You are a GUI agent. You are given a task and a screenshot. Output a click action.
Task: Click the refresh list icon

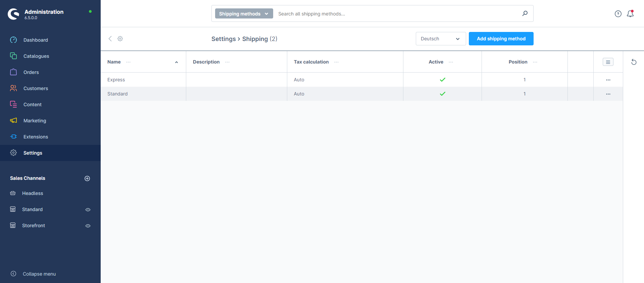[634, 62]
